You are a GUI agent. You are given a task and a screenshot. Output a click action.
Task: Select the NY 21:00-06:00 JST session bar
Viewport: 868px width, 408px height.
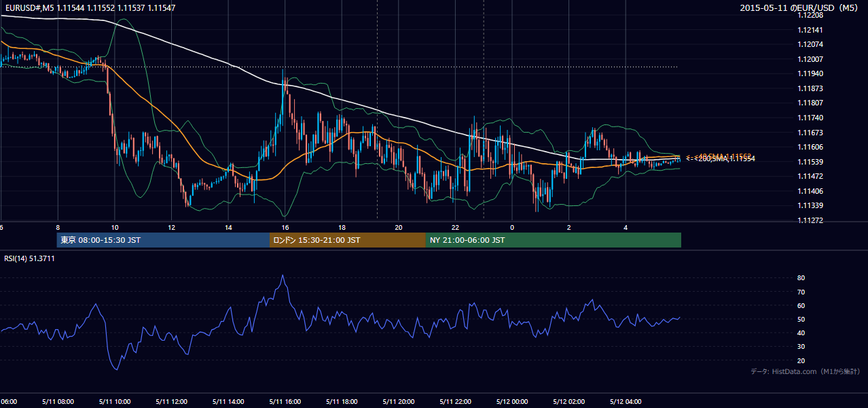[554, 240]
